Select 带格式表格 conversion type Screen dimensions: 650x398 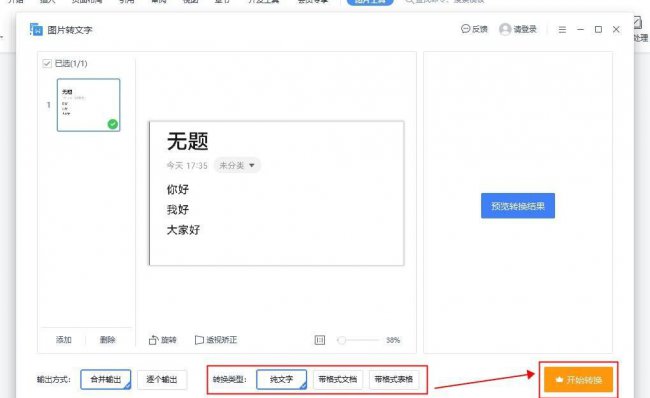click(394, 379)
